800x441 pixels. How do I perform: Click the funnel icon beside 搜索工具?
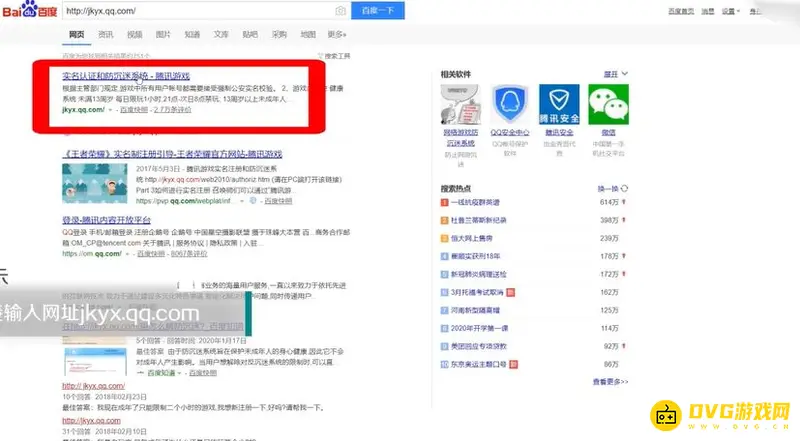pyautogui.click(x=320, y=56)
